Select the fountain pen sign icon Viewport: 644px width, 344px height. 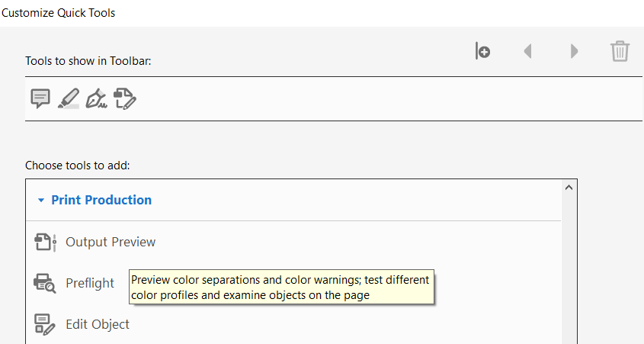point(96,98)
